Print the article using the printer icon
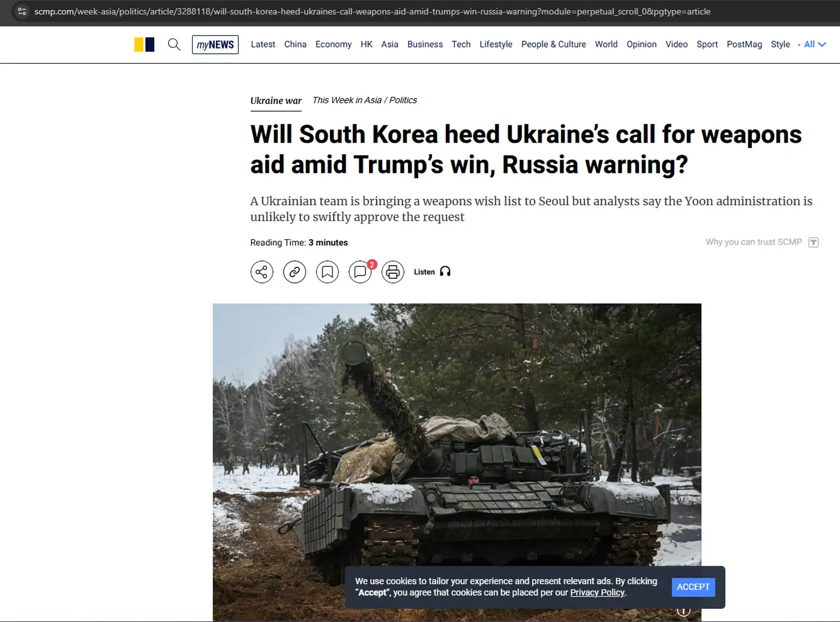 393,272
